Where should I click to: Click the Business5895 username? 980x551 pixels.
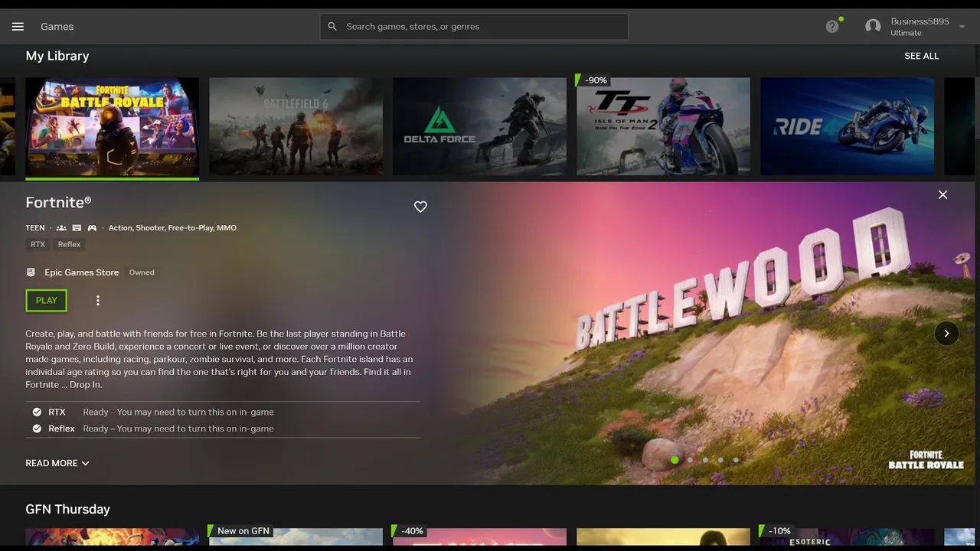920,21
